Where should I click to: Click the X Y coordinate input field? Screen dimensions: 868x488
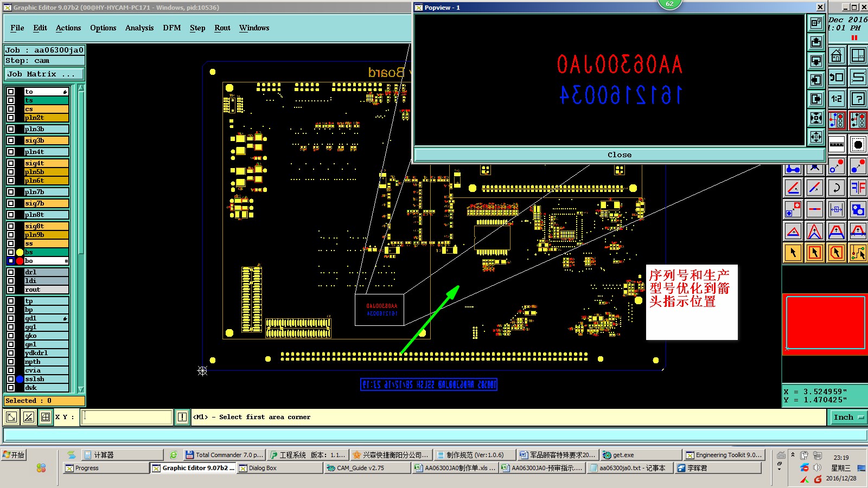click(127, 417)
